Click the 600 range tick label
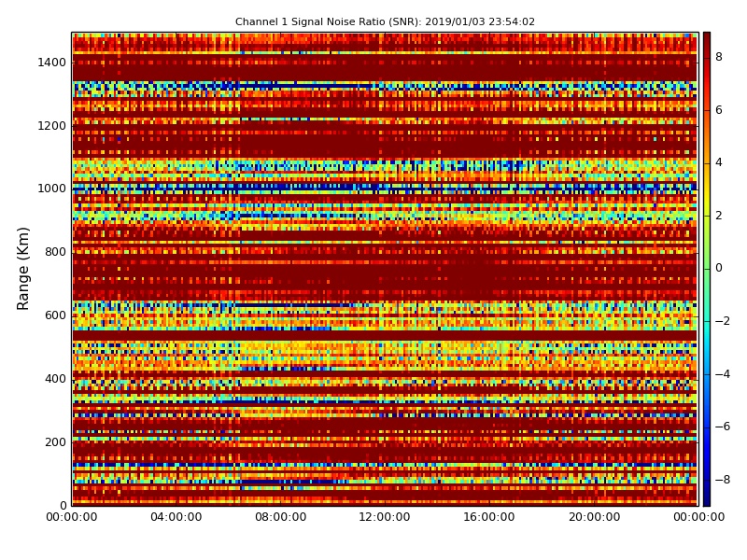Screen dimensions: 747x560 (55, 315)
